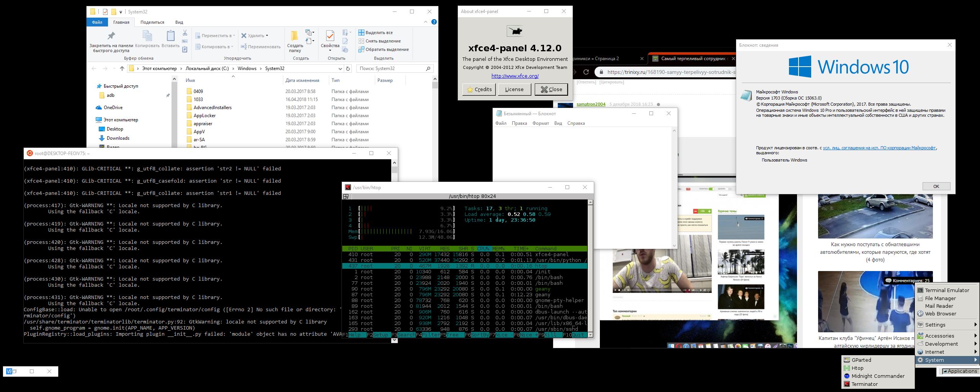The image size is (980, 392).
Task: Select the System menu entry
Action: click(x=947, y=360)
